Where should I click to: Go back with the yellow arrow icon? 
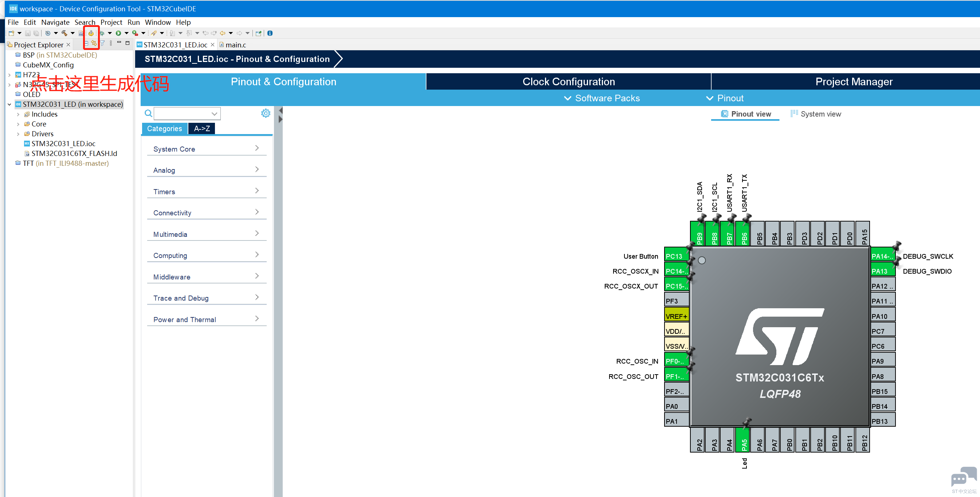pos(223,33)
